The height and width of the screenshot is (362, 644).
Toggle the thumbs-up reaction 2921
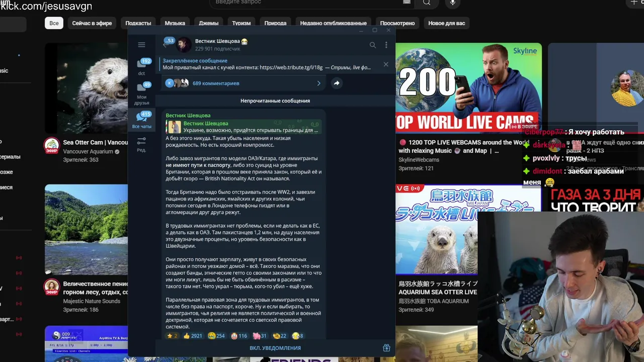[x=193, y=336]
